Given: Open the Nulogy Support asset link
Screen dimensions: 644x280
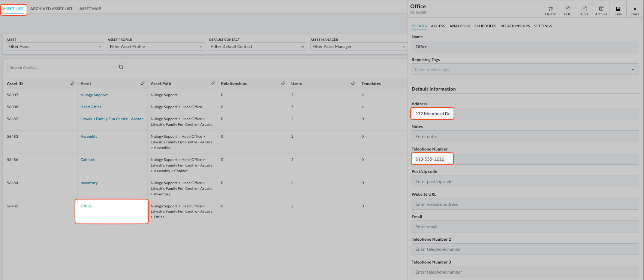Looking at the screenshot, I should pyautogui.click(x=94, y=95).
